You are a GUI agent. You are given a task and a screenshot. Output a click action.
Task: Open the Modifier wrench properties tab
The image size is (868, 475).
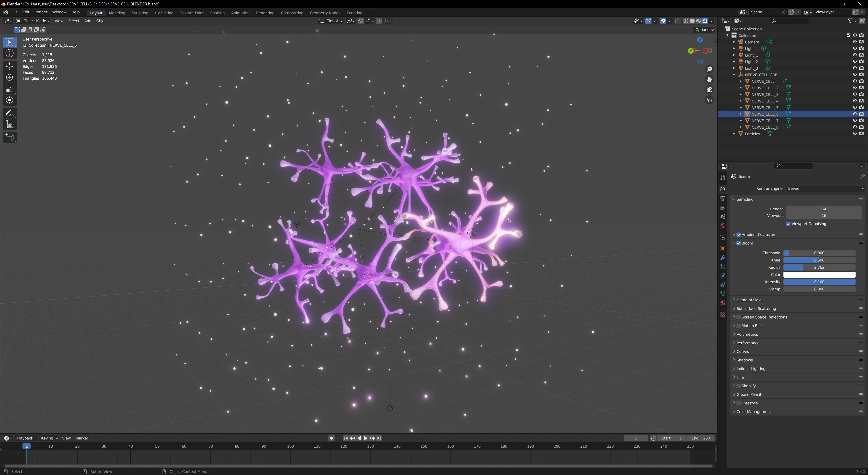pyautogui.click(x=722, y=258)
